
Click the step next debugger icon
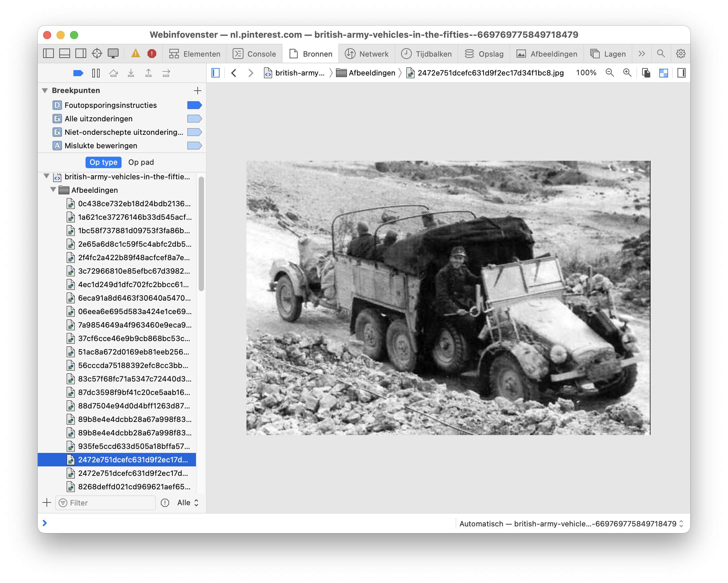[x=166, y=73]
